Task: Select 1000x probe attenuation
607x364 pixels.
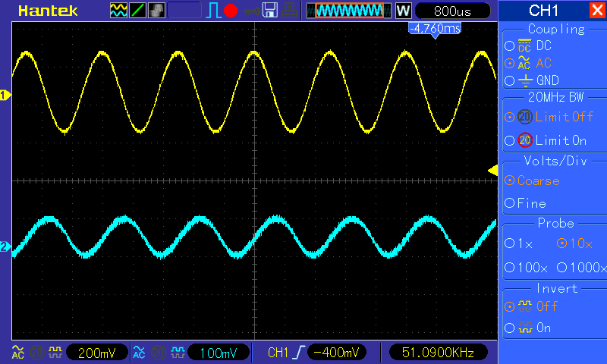Action: point(561,267)
